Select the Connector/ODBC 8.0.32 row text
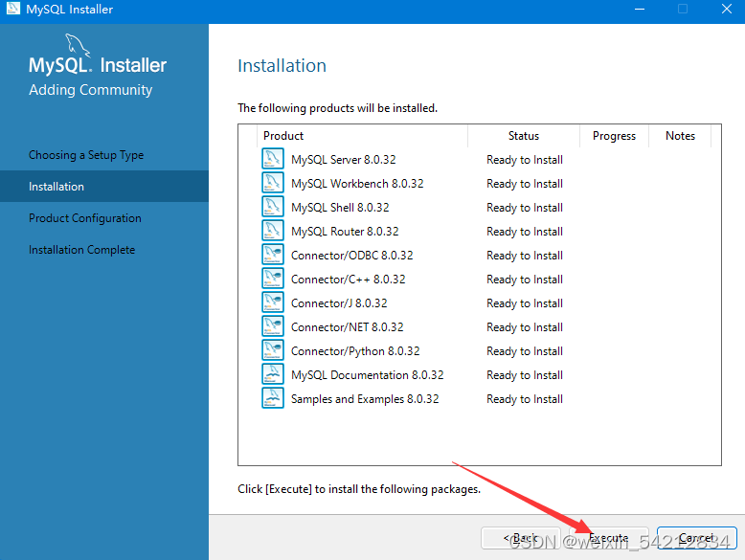Viewport: 745px width, 560px height. (352, 255)
